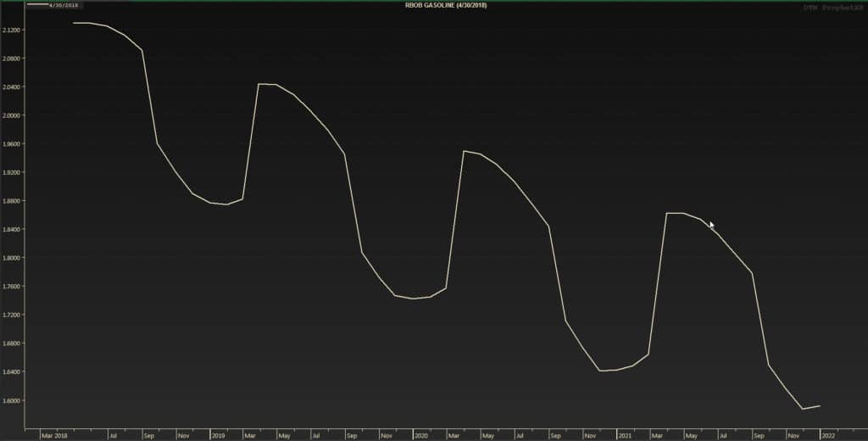
Task: Click the 2.0000 price axis label
Action: pyautogui.click(x=10, y=115)
